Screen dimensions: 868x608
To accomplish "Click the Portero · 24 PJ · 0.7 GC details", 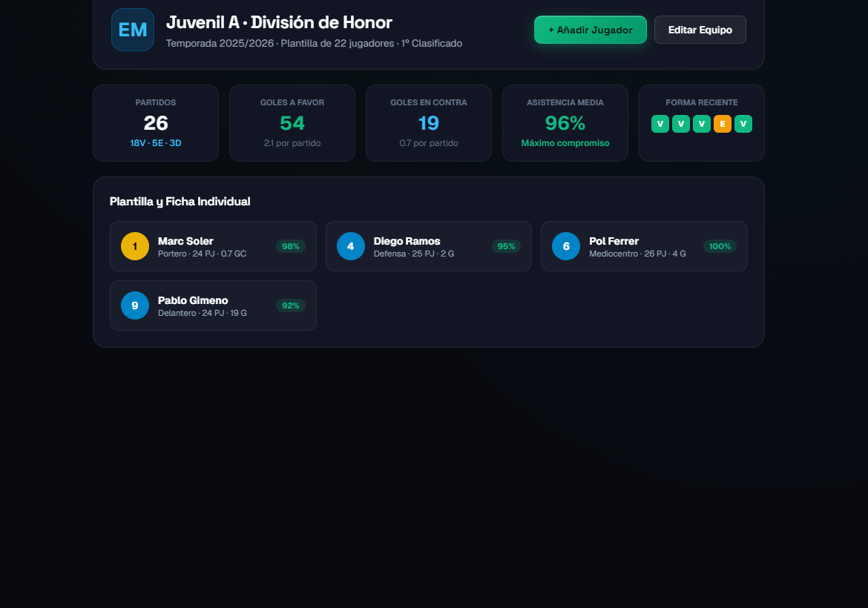I will [x=202, y=254].
